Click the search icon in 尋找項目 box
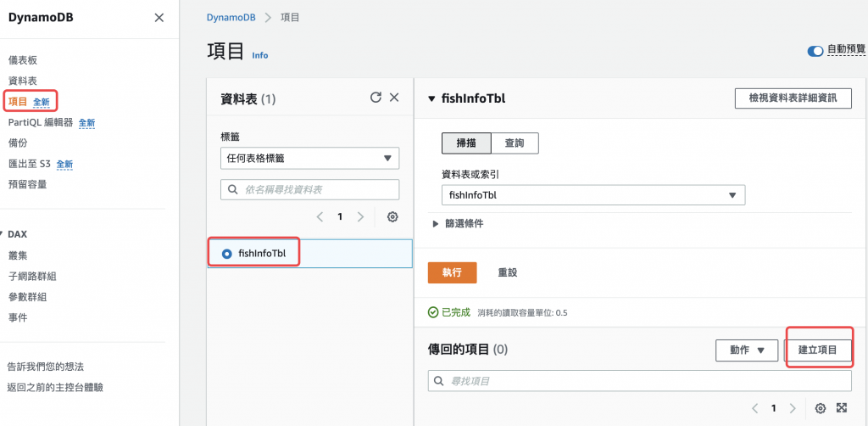Image resolution: width=868 pixels, height=426 pixels. click(x=439, y=381)
